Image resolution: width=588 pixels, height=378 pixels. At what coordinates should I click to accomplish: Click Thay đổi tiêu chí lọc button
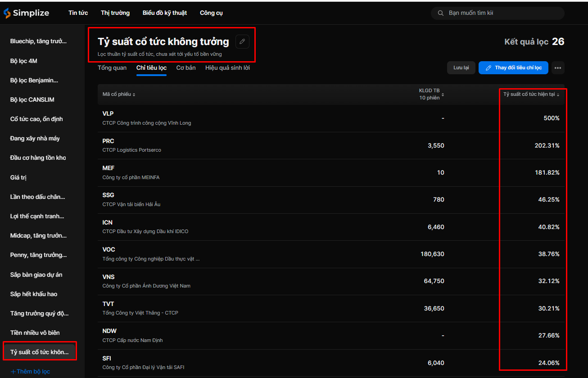513,68
